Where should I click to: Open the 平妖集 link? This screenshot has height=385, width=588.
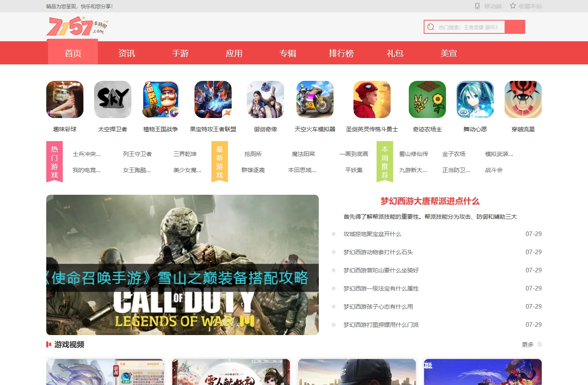354,170
